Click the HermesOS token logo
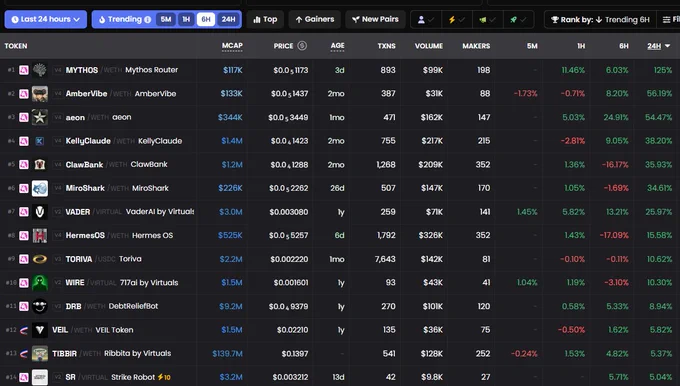Viewport: 680px width, 386px height. [40, 236]
